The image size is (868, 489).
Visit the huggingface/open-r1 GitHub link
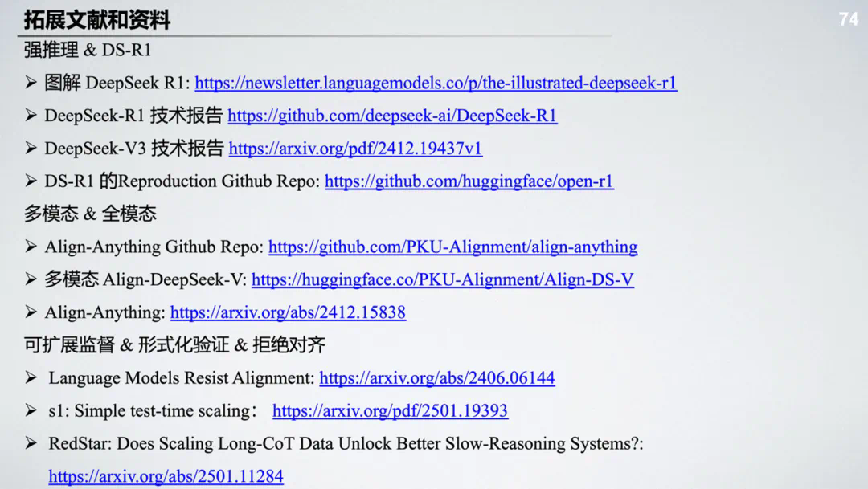[x=469, y=181]
